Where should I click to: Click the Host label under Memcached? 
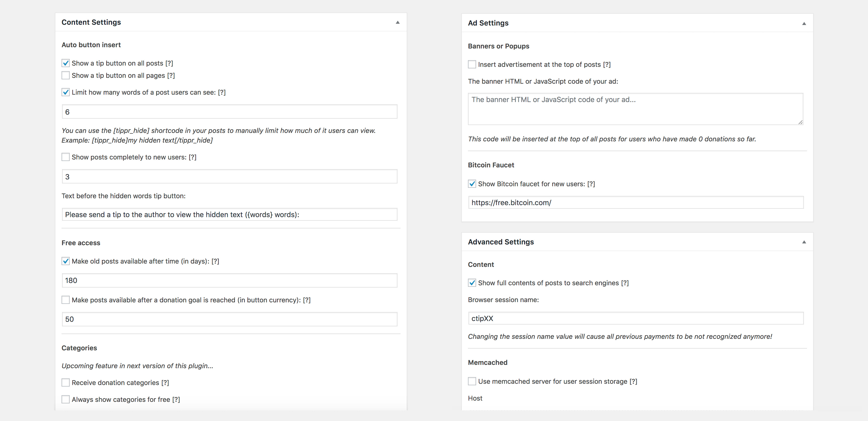click(x=475, y=398)
